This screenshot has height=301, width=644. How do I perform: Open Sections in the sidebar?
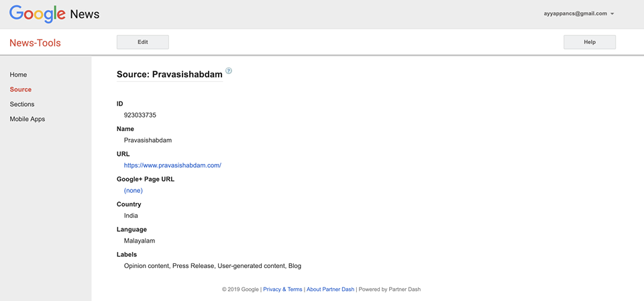[x=22, y=104]
